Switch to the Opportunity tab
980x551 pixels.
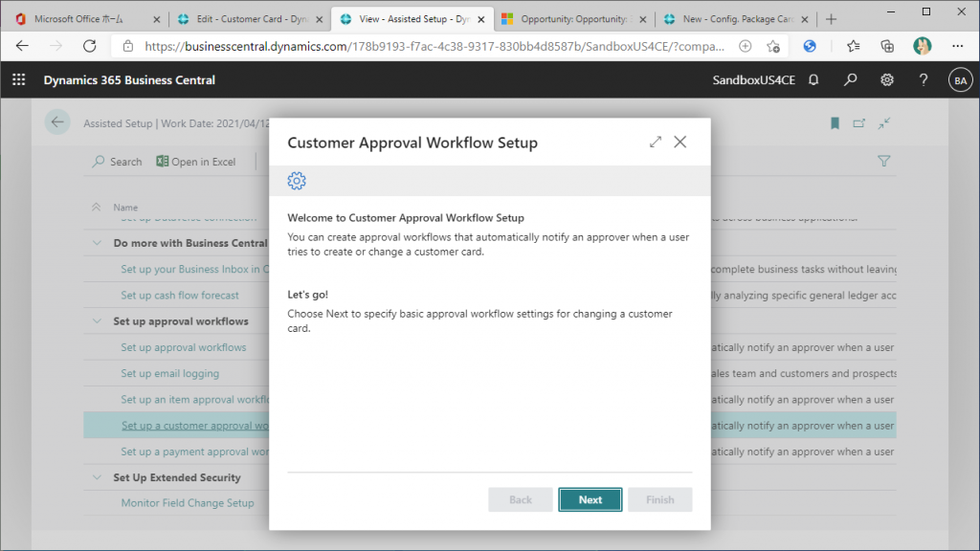point(574,19)
